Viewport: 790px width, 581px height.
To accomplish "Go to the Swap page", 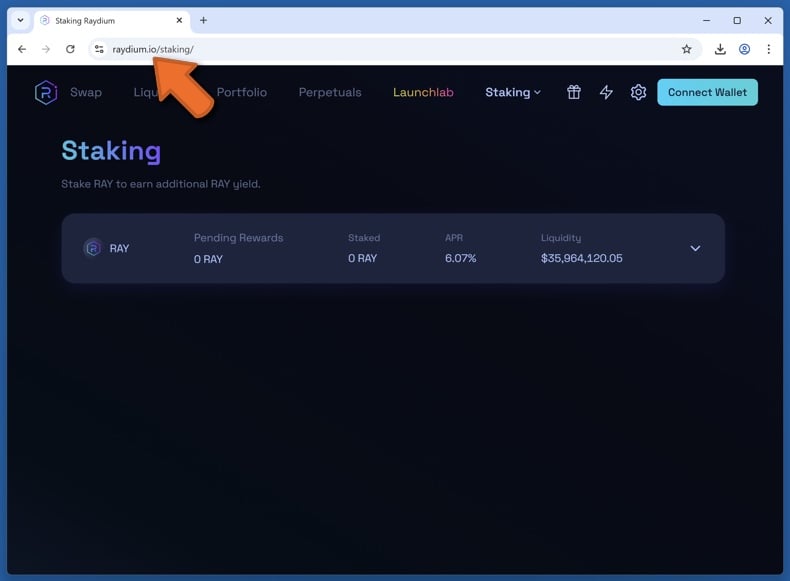I will (x=86, y=92).
